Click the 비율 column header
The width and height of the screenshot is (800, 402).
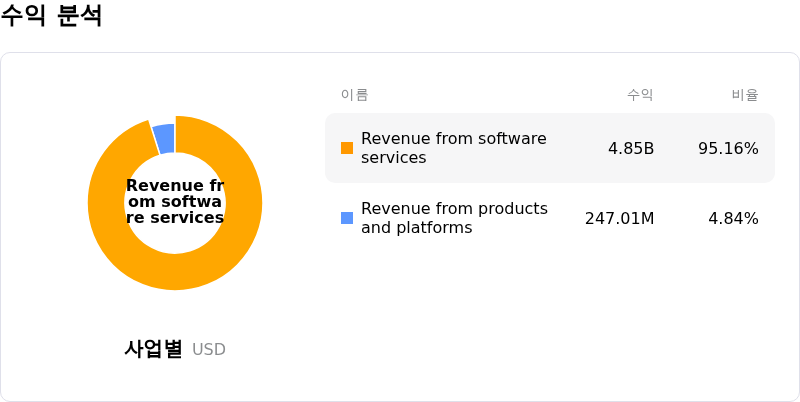pyautogui.click(x=745, y=95)
